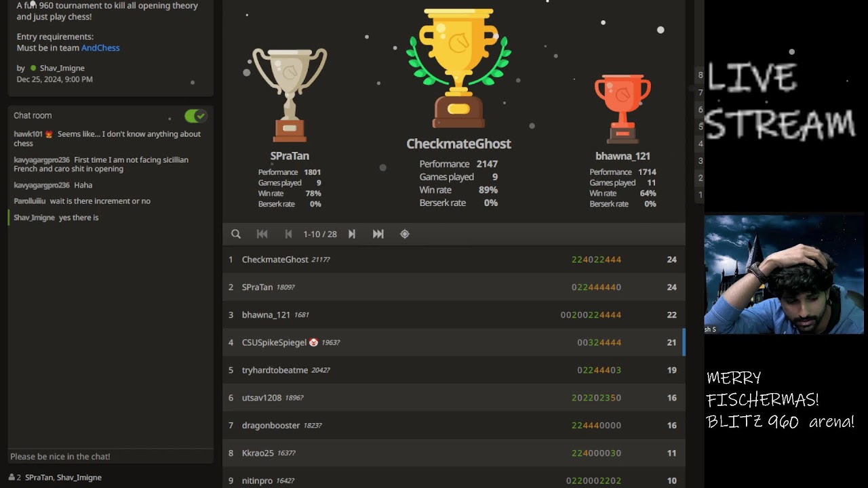Screen dimensions: 868x488
Task: Click the Chat room header label
Action: (x=33, y=116)
